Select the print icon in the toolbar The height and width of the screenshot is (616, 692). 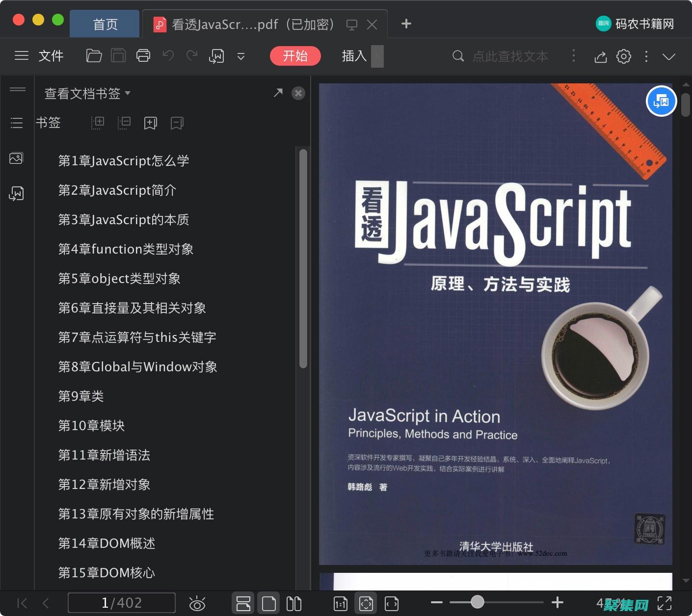tap(143, 55)
